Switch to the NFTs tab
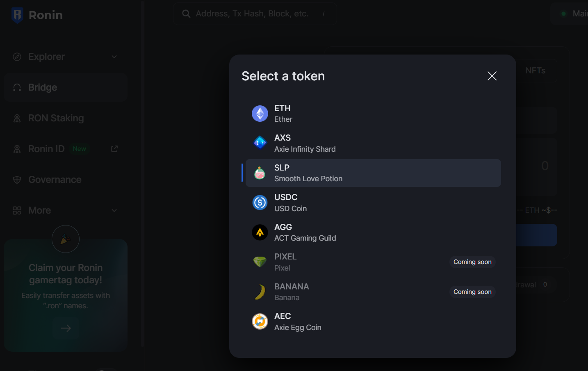 point(535,71)
